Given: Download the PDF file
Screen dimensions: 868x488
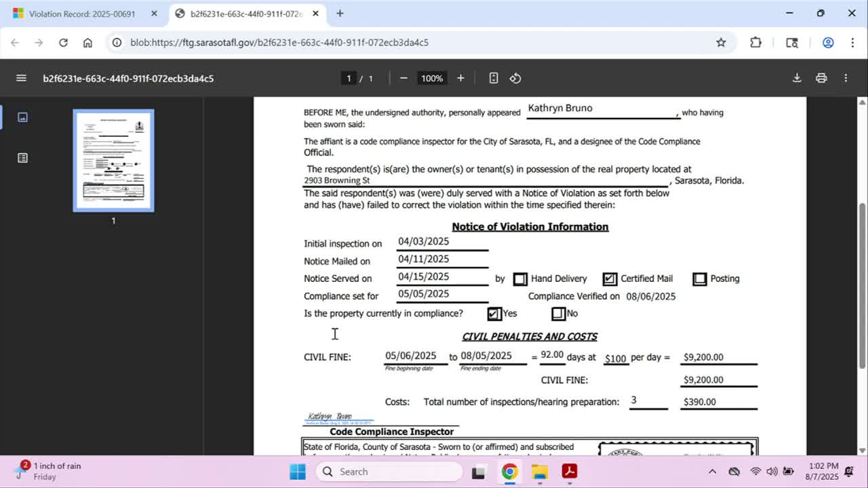Looking at the screenshot, I should tap(797, 78).
